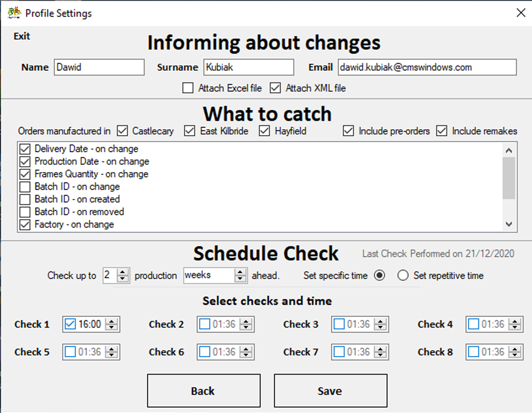Check Batch ID - on removed
Viewport: 532px width, 413px height.
[x=25, y=212]
